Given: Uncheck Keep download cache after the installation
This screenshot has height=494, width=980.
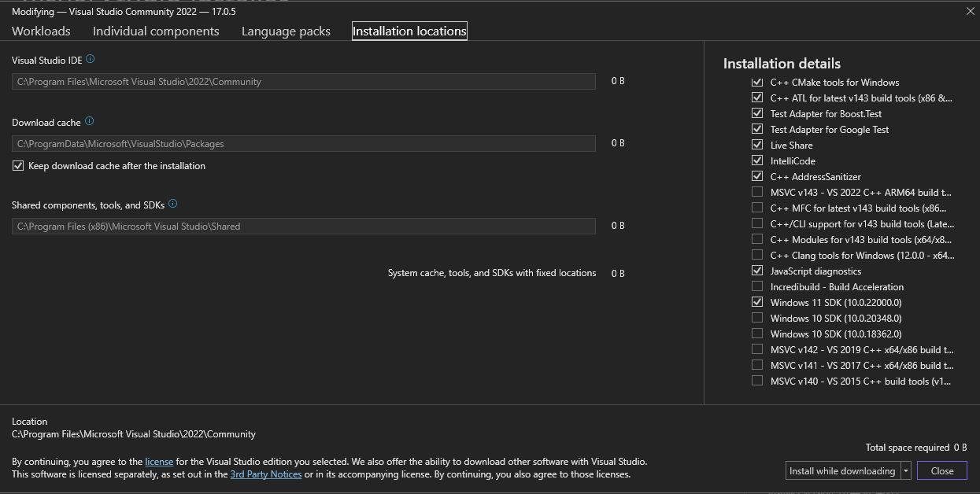Looking at the screenshot, I should (17, 165).
